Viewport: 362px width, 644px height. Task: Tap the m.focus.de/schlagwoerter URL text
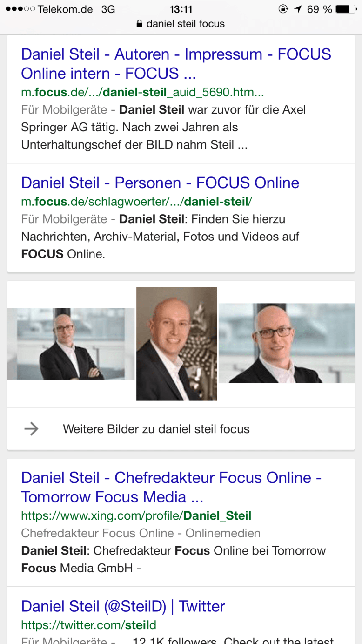137,202
